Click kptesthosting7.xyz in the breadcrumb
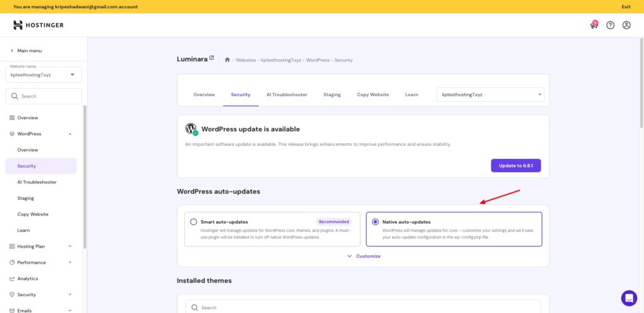The height and width of the screenshot is (313, 644). [281, 60]
